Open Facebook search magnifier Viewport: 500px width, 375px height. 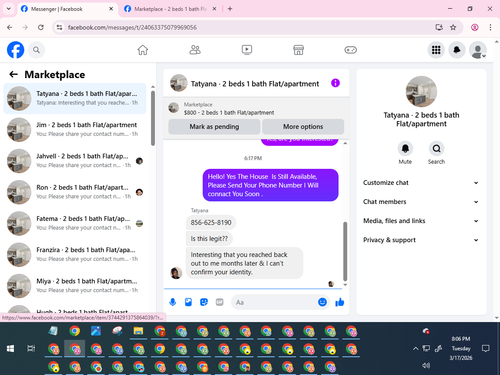(x=36, y=50)
